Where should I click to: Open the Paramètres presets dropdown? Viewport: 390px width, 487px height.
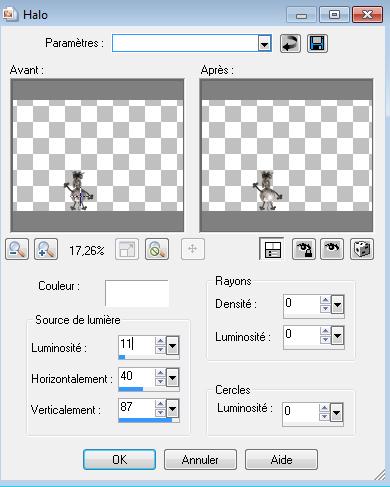point(265,43)
